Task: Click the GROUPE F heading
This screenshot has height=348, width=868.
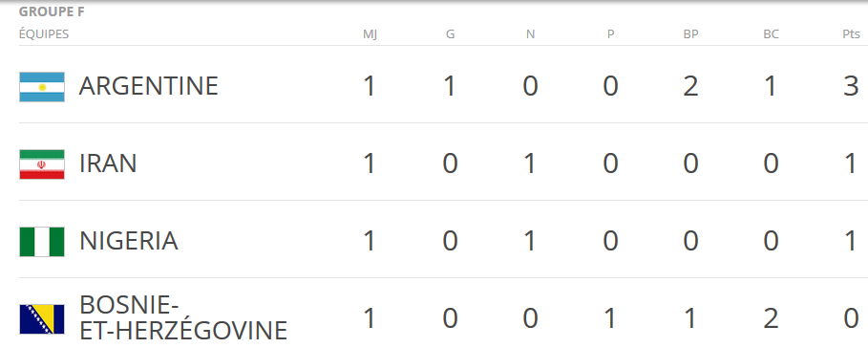Action: point(52,12)
